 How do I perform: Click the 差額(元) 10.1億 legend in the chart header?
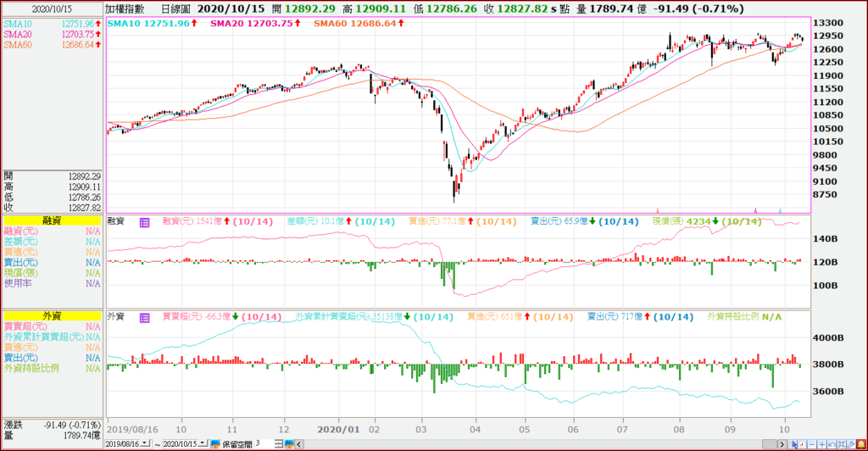pos(341,221)
